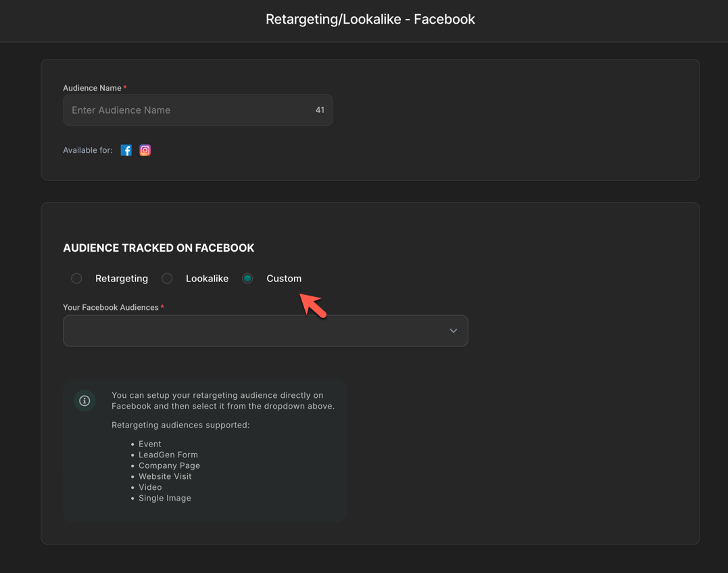Image resolution: width=728 pixels, height=573 pixels.
Task: Expand the audiences list via chevron arrow
Action: [x=454, y=331]
